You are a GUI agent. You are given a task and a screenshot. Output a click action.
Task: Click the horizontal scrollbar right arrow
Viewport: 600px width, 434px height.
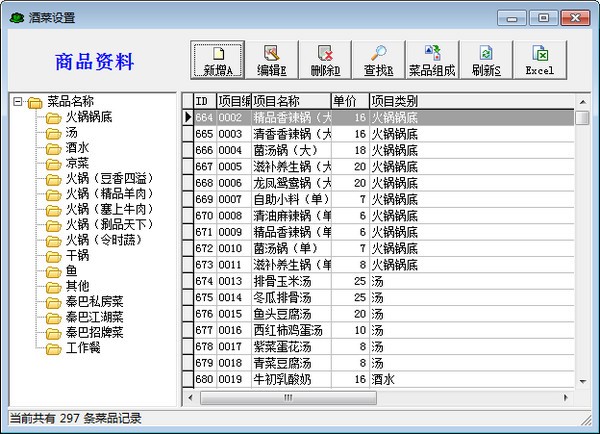566,398
